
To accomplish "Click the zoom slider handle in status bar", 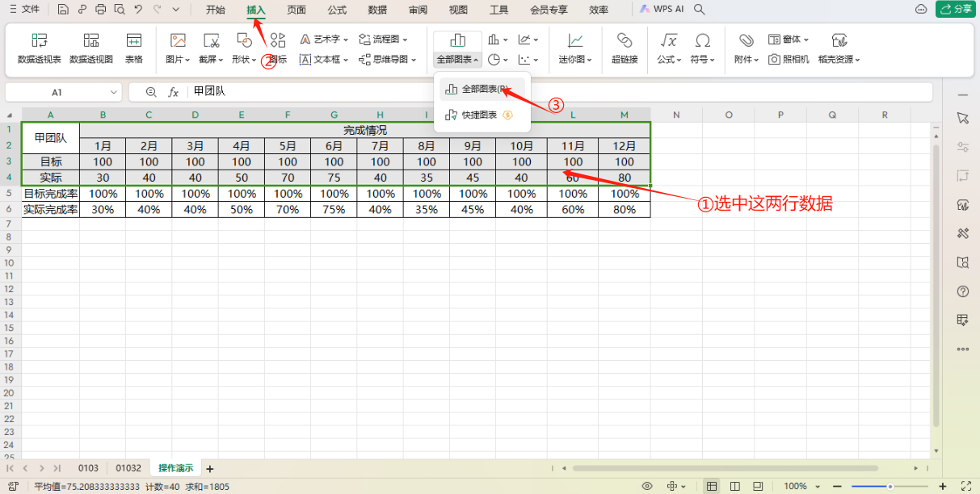I will pyautogui.click(x=890, y=486).
